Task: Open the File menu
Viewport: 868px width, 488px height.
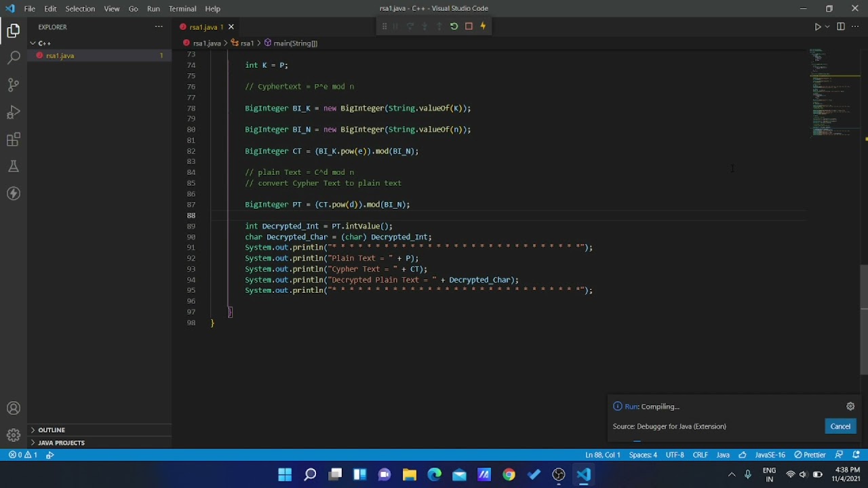Action: click(x=30, y=9)
